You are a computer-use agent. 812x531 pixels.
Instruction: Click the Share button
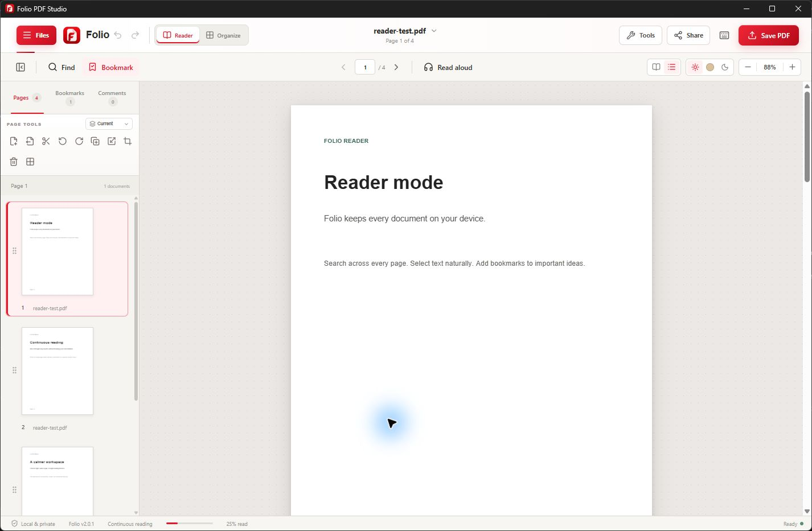688,35
